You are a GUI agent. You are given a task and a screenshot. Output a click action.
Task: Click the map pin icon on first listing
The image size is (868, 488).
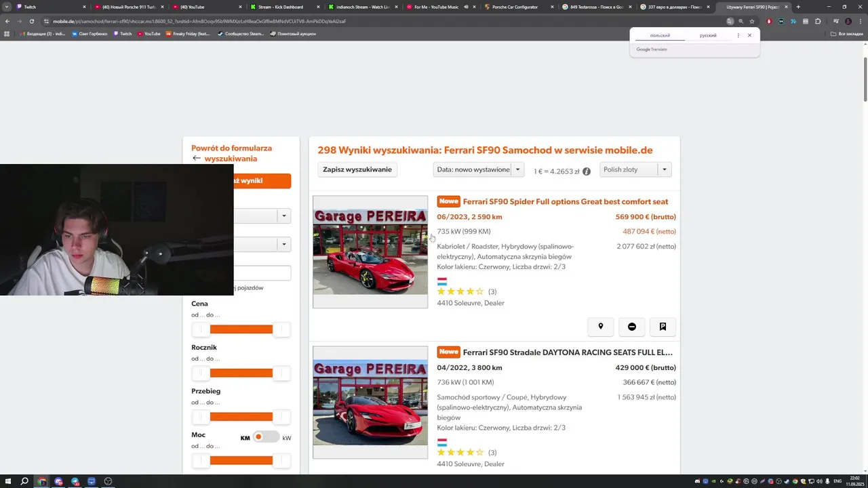tap(600, 327)
